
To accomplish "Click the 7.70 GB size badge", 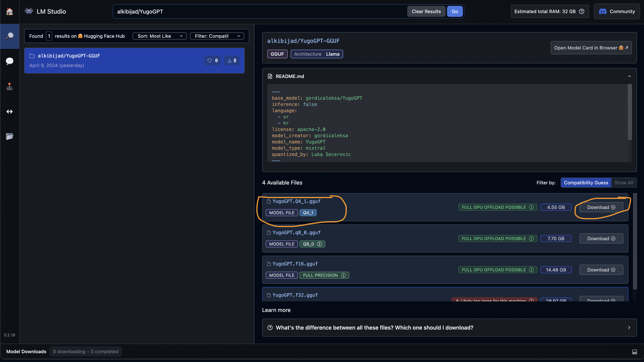I will point(556,239).
